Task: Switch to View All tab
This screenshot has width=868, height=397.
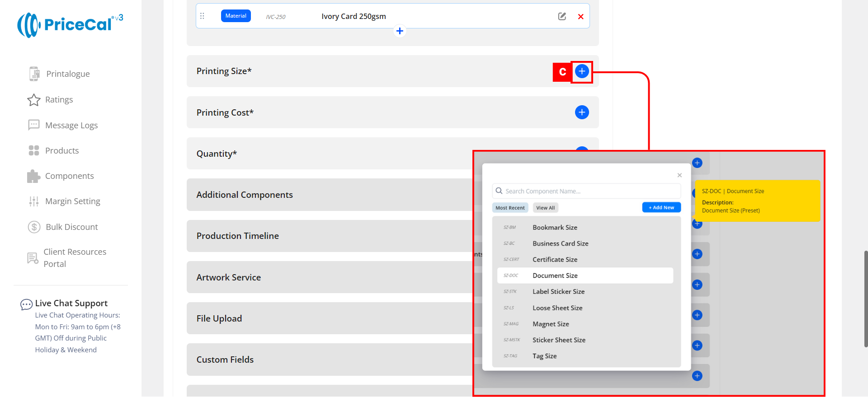Action: (x=545, y=208)
